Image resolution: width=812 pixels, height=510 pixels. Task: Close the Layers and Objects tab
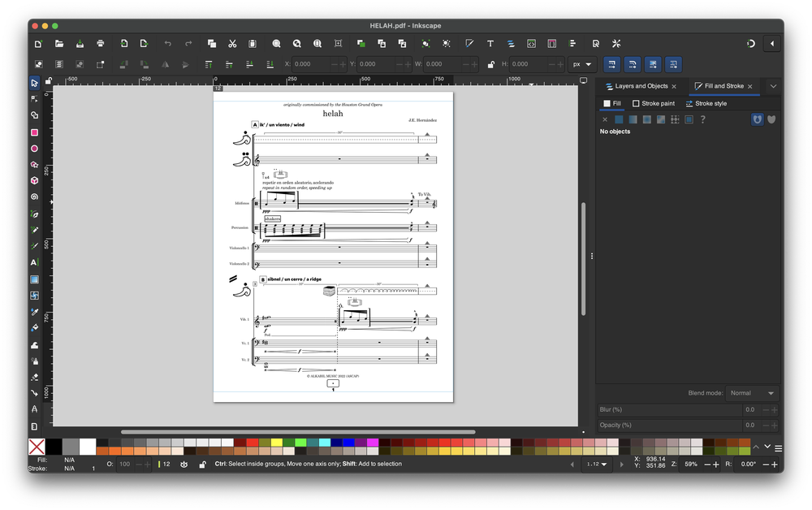pos(674,86)
